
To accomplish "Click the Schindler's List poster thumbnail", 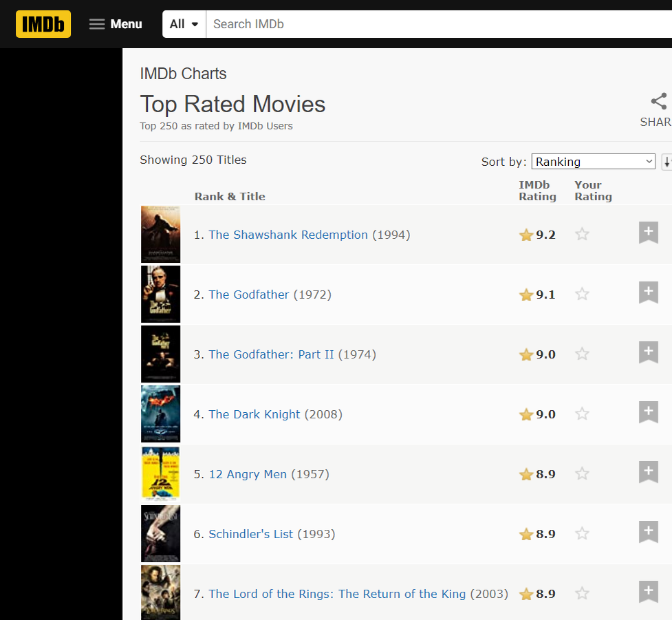I will coord(161,533).
